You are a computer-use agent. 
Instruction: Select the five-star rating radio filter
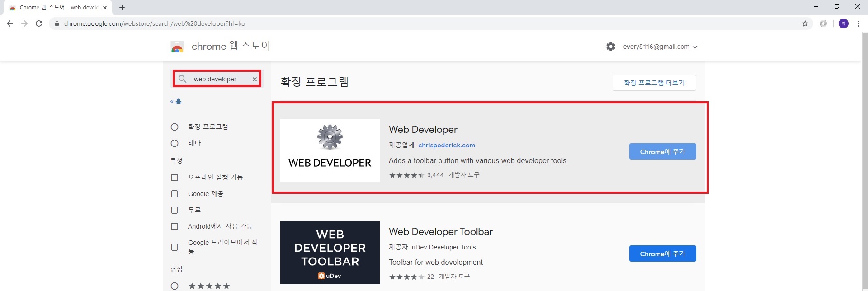point(175,286)
